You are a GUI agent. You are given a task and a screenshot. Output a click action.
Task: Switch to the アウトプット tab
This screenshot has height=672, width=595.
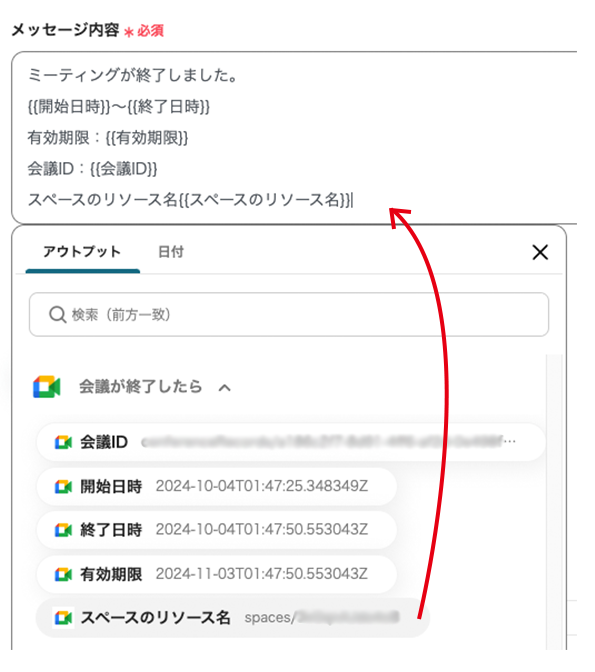tap(82, 252)
